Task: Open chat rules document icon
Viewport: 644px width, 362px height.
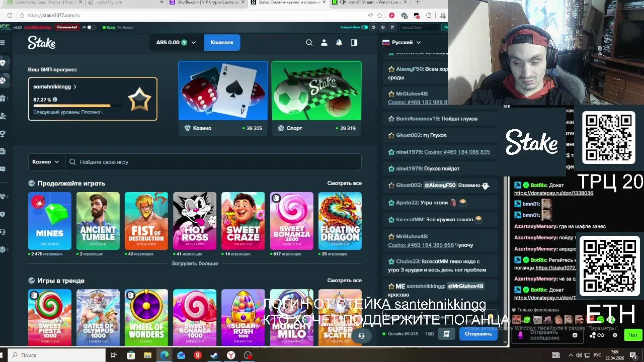Action: click(x=446, y=334)
